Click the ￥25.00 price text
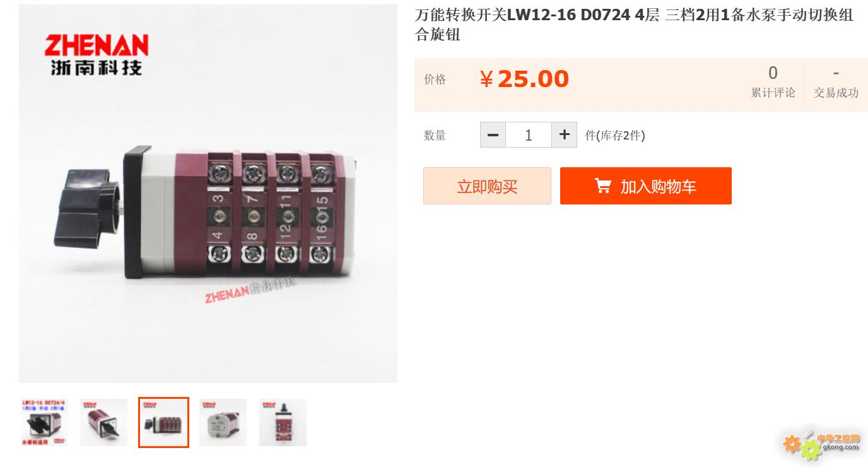Image resolution: width=868 pixels, height=467 pixels. [524, 79]
